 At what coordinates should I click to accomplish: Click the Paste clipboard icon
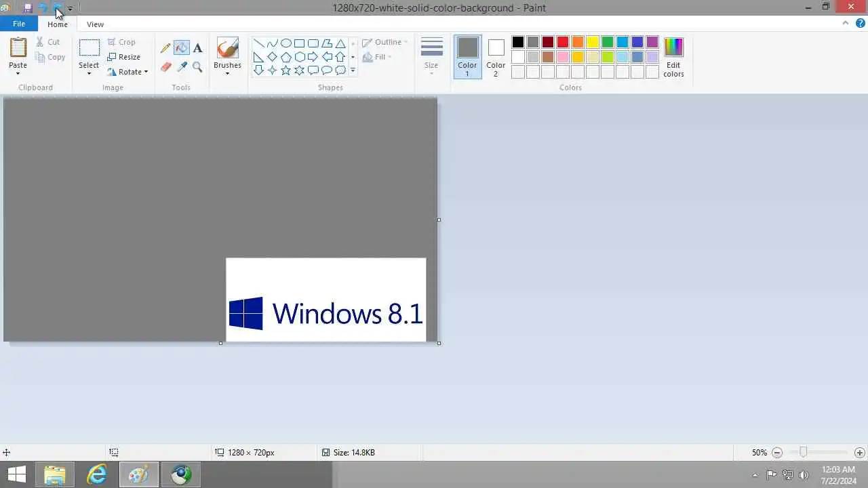pos(18,48)
